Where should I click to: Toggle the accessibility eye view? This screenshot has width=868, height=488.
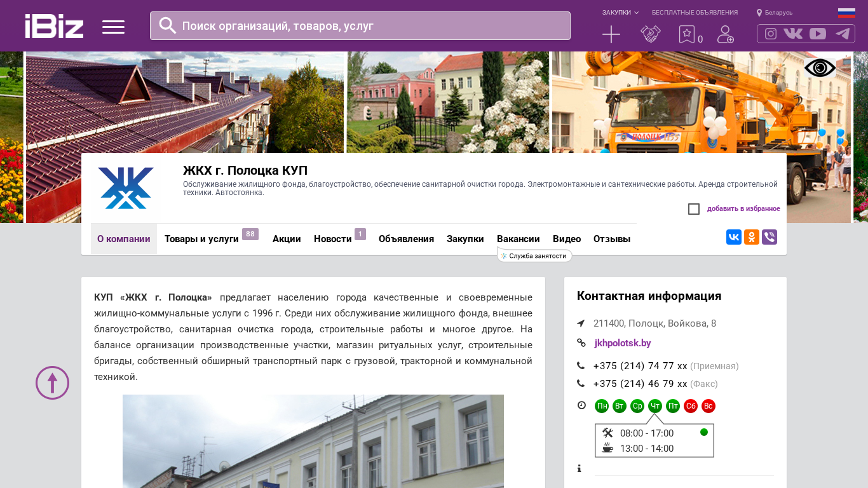click(x=820, y=68)
